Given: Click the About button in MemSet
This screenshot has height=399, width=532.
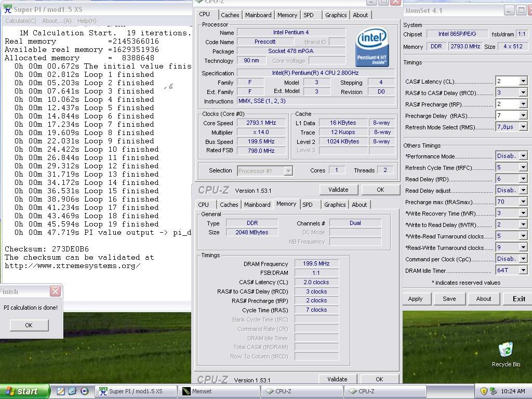Looking at the screenshot, I should pyautogui.click(x=484, y=299).
